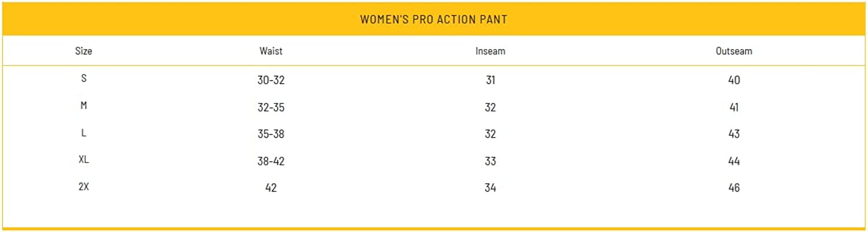The image size is (868, 232).
Task: Click the inseam value 34
Action: 490,188
